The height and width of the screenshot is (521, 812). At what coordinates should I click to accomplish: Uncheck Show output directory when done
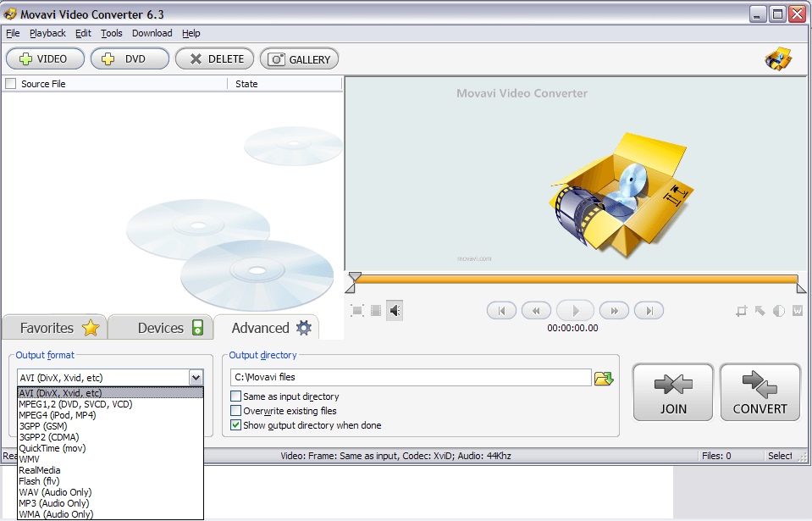(x=235, y=424)
